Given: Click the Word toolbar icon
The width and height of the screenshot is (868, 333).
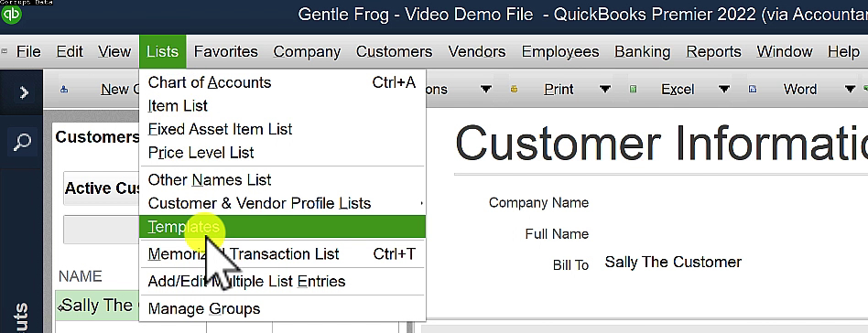Looking at the screenshot, I should coord(753,89).
